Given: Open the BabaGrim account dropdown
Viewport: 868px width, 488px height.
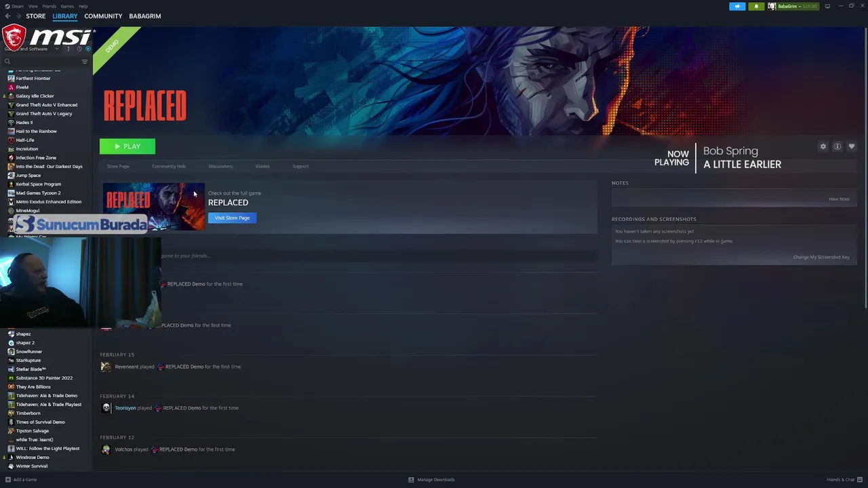Looking at the screenshot, I should [x=793, y=6].
